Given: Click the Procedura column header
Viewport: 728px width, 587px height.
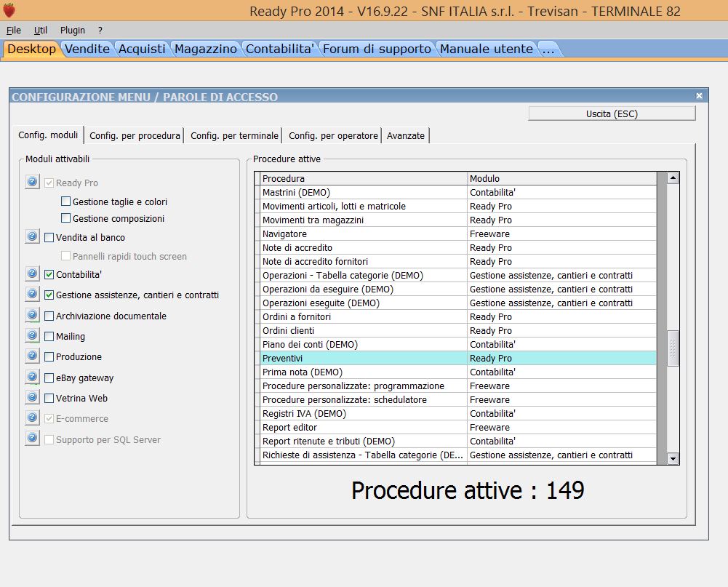Looking at the screenshot, I should 364,178.
